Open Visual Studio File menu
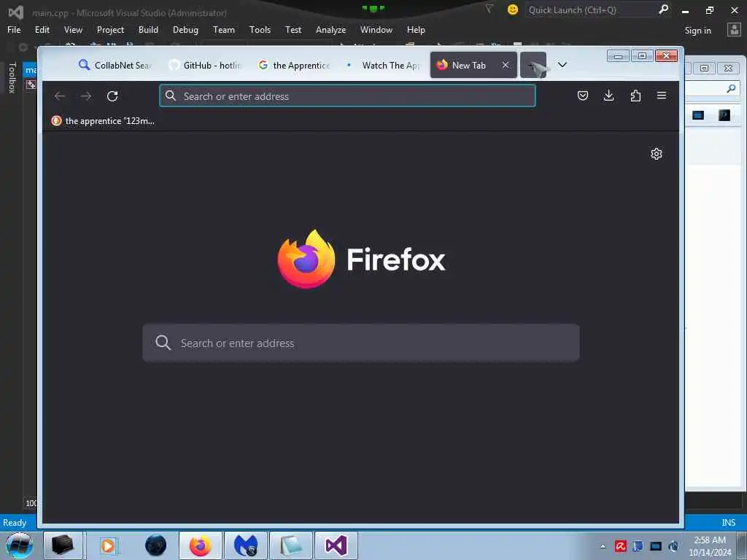Viewport: 747px width, 560px height. [x=14, y=29]
